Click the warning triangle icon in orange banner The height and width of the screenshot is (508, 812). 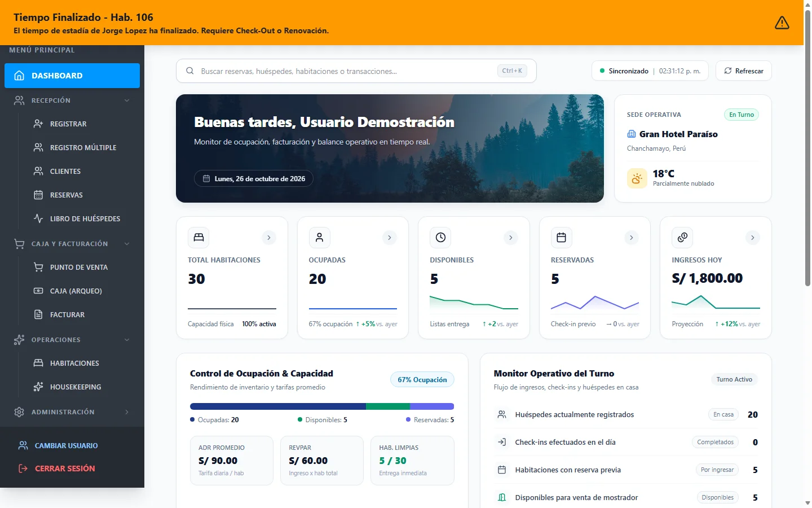pyautogui.click(x=782, y=23)
